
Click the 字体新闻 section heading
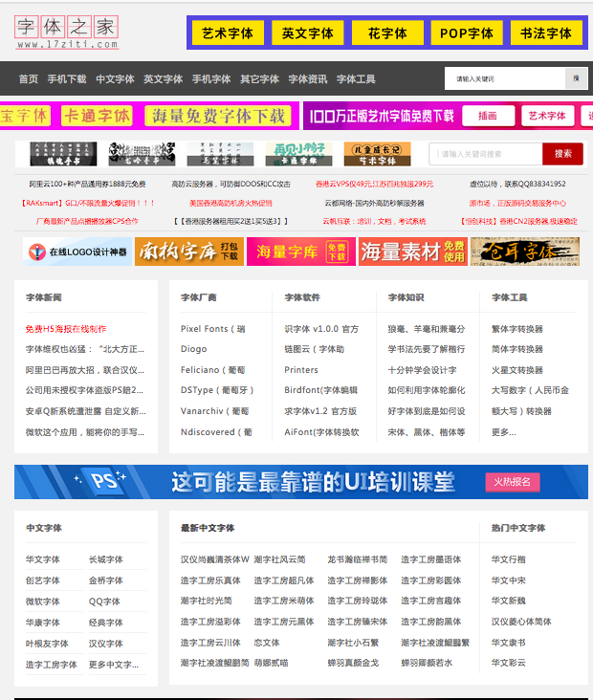click(x=44, y=297)
